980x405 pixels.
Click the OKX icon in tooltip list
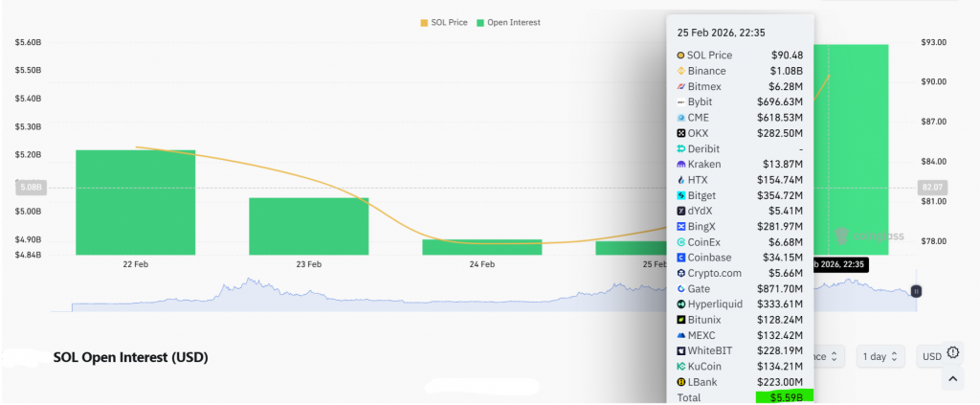(680, 133)
